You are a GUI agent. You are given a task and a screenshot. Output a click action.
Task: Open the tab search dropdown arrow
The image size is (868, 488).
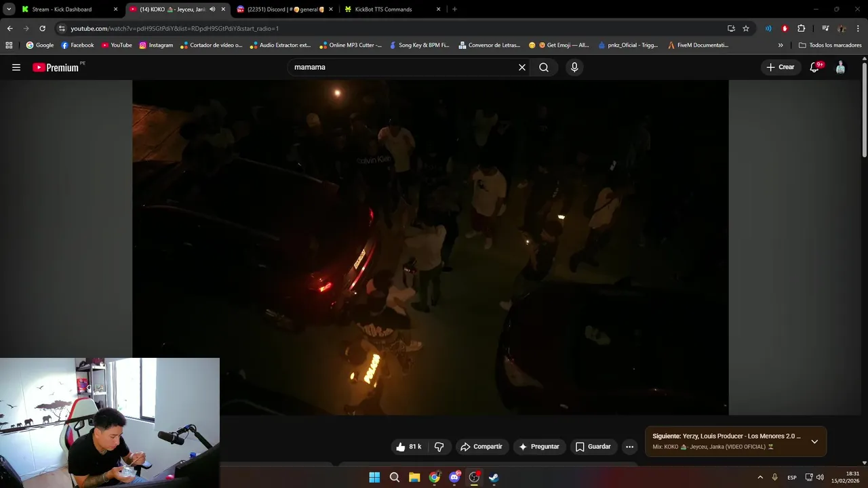click(9, 9)
